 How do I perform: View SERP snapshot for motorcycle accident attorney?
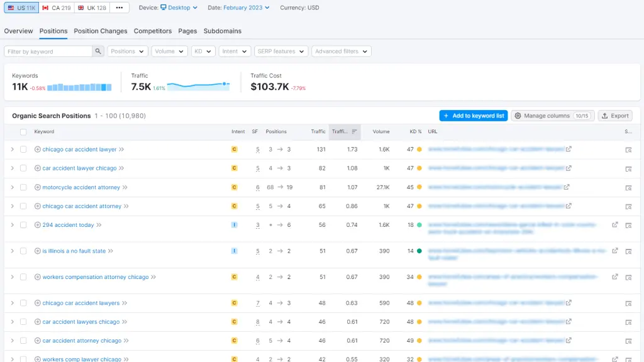628,187
